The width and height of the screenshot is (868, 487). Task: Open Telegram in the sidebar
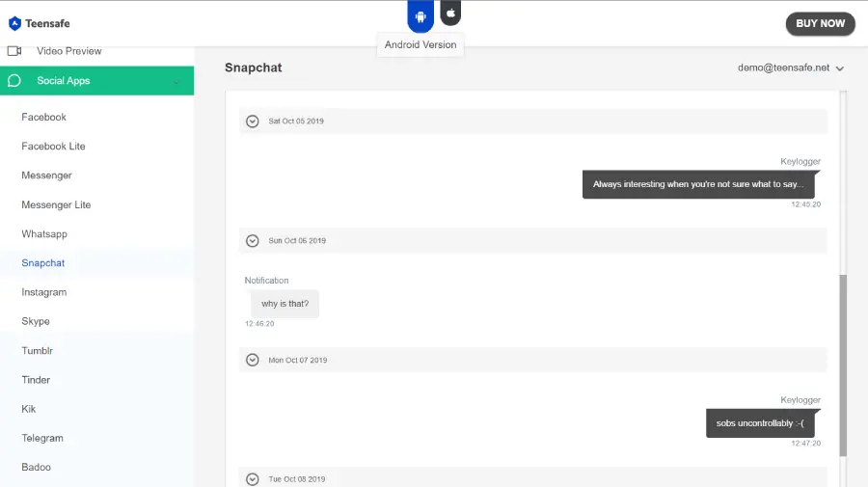(42, 438)
